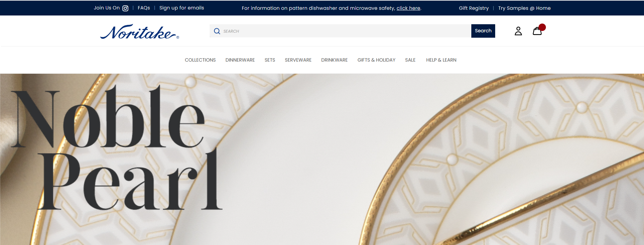This screenshot has height=245, width=644.
Task: Open the shopping bag cart icon
Action: pos(537,31)
